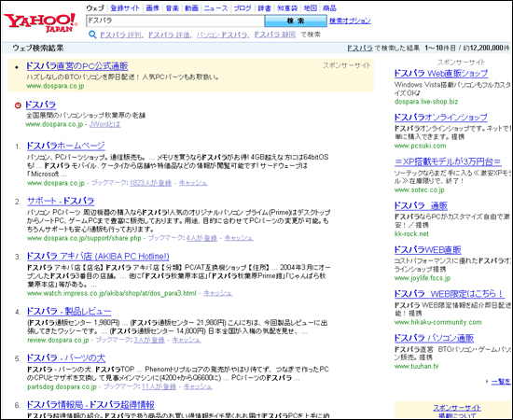Open result 6 ドスパラ情報局 - ドスパラ超得情報
This screenshot has height=420, width=513.
[90, 405]
